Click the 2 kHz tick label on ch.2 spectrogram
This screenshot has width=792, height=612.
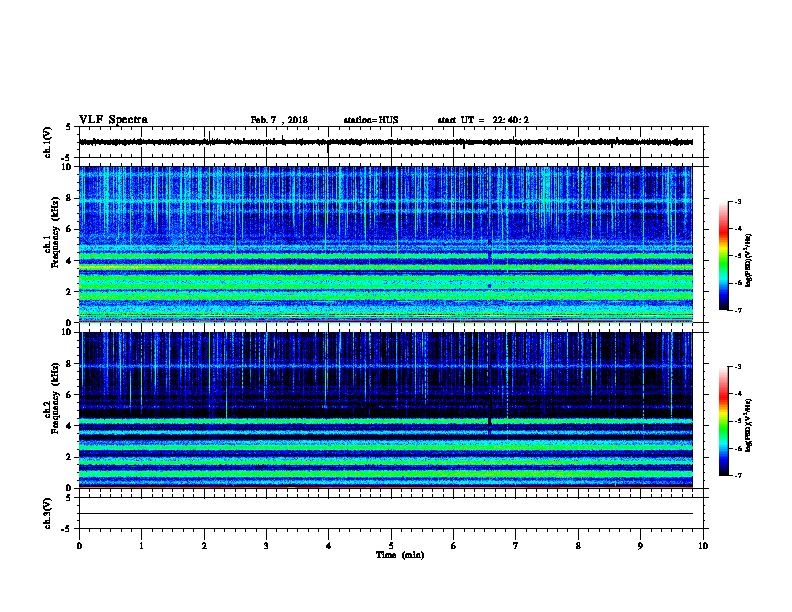[69, 457]
